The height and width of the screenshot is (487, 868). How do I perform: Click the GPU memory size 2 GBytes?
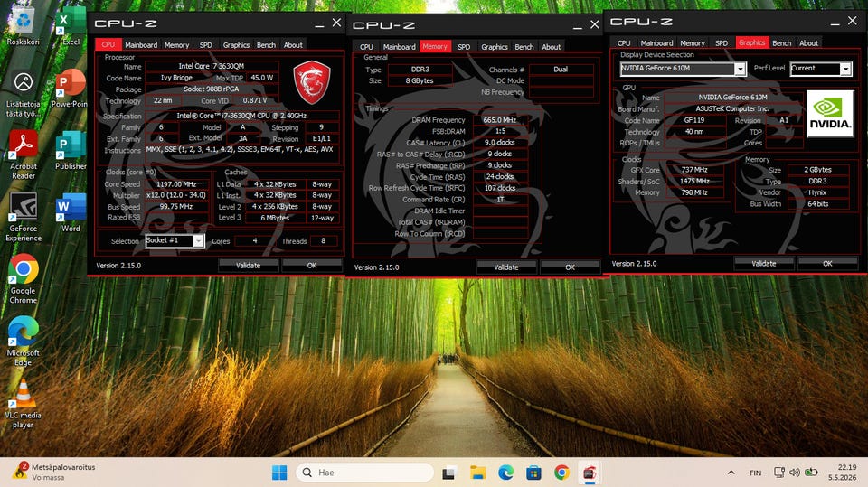[x=817, y=170]
